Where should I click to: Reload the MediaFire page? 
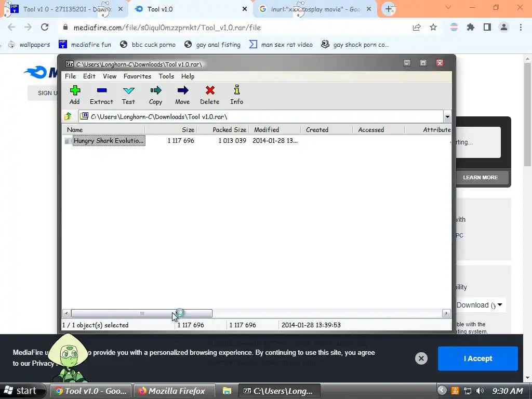(x=45, y=27)
